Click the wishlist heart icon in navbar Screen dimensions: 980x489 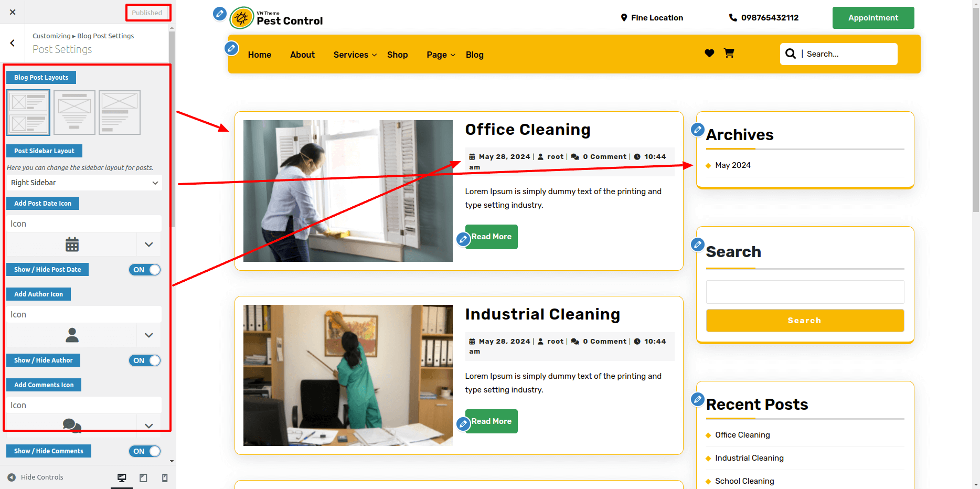[709, 53]
